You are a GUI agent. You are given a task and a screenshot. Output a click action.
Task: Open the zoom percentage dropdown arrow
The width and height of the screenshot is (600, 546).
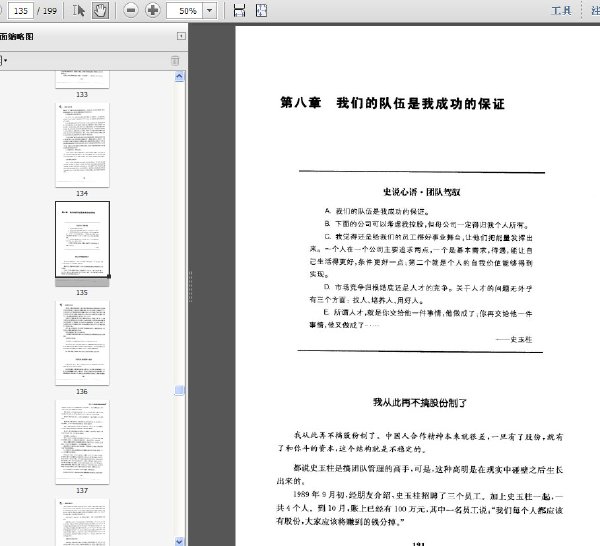209,11
